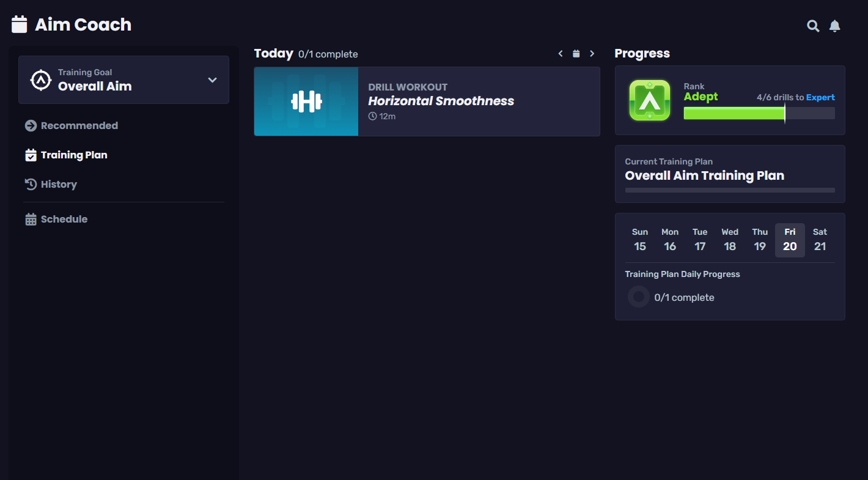Image resolution: width=868 pixels, height=480 pixels.
Task: Open the Horizontal Smoothness drill workout
Action: pyautogui.click(x=441, y=101)
